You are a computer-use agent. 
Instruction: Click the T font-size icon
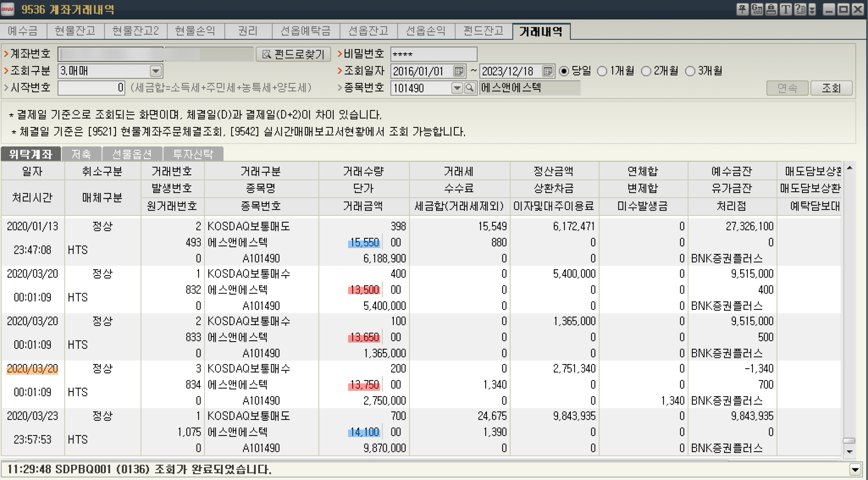point(785,9)
